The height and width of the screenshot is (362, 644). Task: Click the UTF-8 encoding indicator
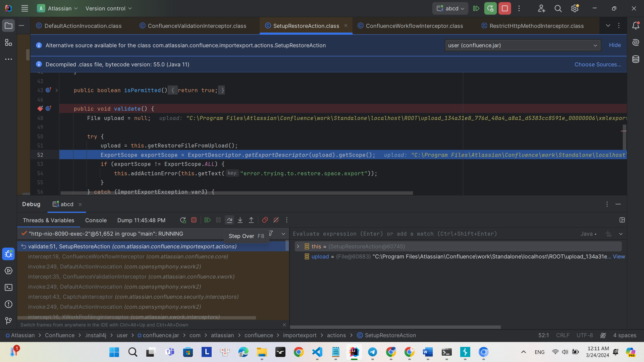585,336
